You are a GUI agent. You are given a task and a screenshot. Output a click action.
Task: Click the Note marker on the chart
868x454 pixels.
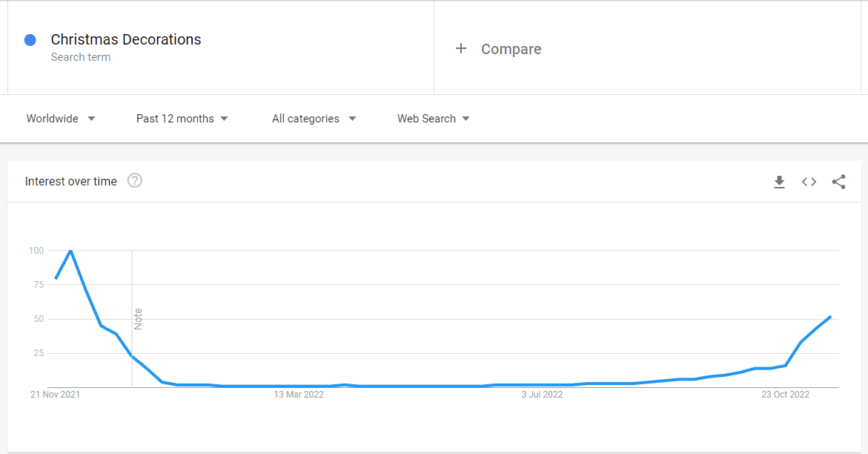point(138,319)
